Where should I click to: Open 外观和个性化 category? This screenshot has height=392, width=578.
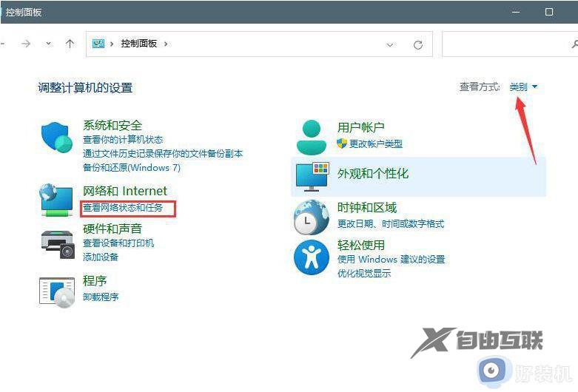point(373,174)
